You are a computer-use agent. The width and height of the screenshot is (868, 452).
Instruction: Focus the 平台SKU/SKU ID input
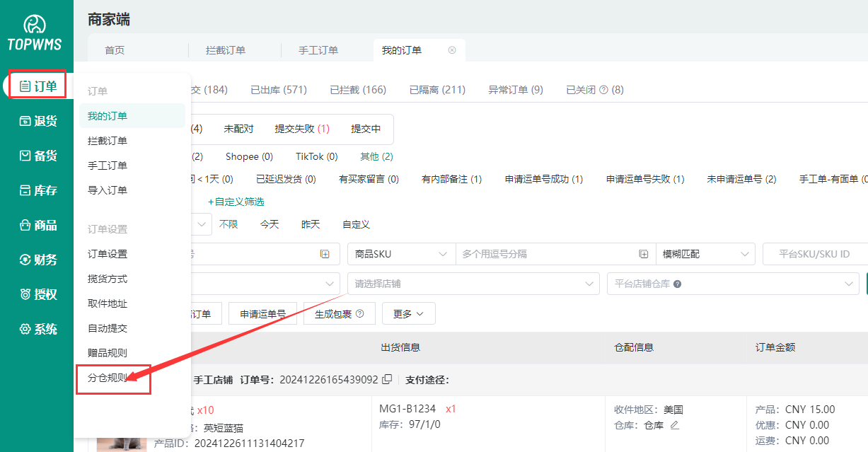pos(815,254)
